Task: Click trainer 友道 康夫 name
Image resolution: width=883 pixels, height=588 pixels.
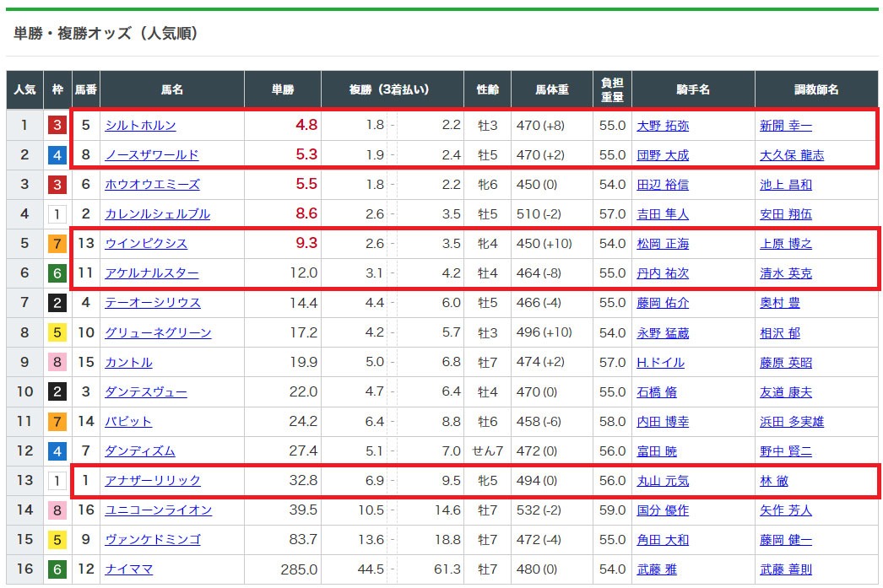Action: pyautogui.click(x=785, y=392)
